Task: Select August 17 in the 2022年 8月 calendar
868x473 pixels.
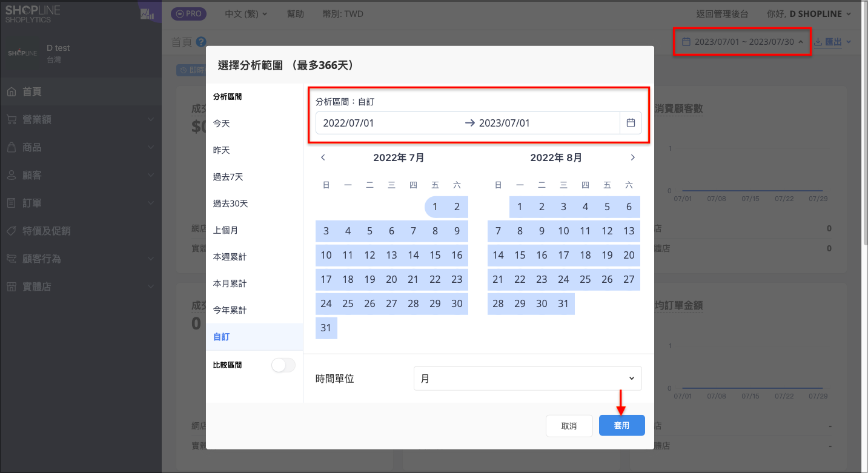Action: (563, 255)
